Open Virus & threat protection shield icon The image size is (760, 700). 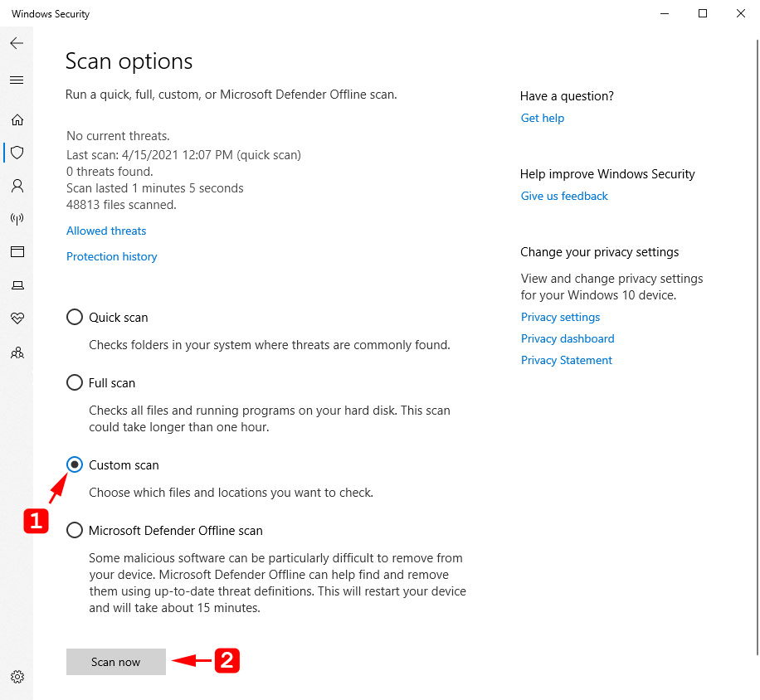[x=17, y=153]
